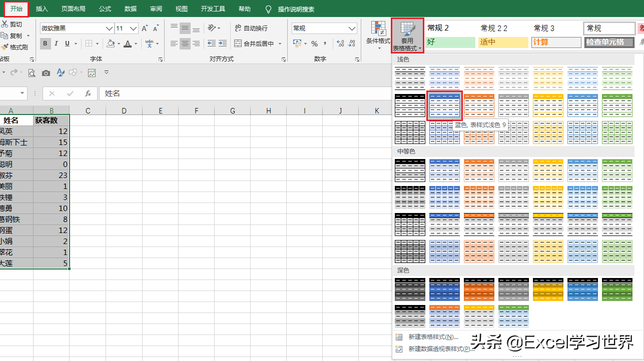The image size is (644, 361).
Task: Open the 开发工具 ribbon tab
Action: [x=213, y=9]
